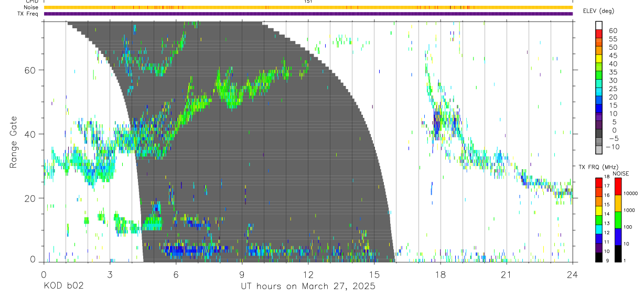Click the 'ELEV (deg)' legend title

click(x=598, y=10)
